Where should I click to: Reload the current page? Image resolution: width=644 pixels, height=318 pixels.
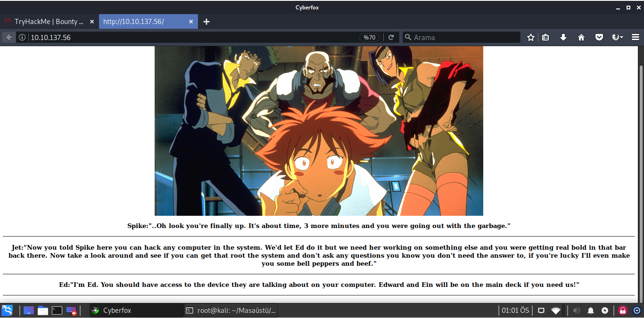pos(391,37)
